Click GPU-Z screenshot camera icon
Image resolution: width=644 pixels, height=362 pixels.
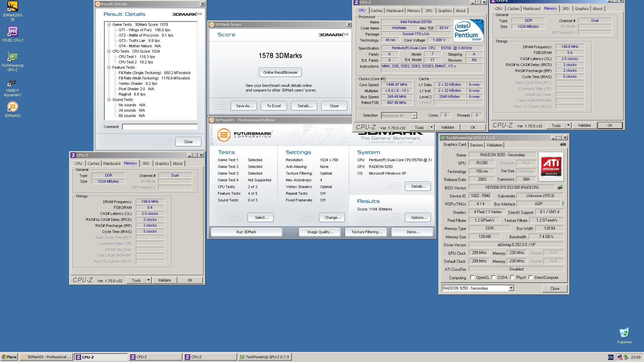point(563,144)
